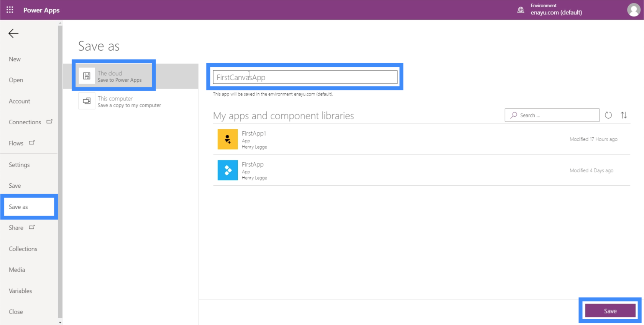Click 'Modified 17 Hours ago' text
Screen dimensions: 644x325
pyautogui.click(x=593, y=139)
